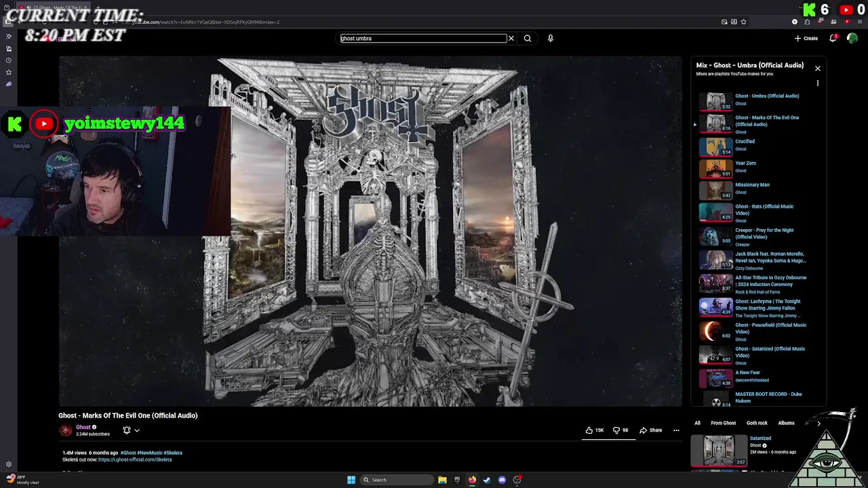
Task: Open the YouTube notifications bell
Action: pyautogui.click(x=833, y=39)
